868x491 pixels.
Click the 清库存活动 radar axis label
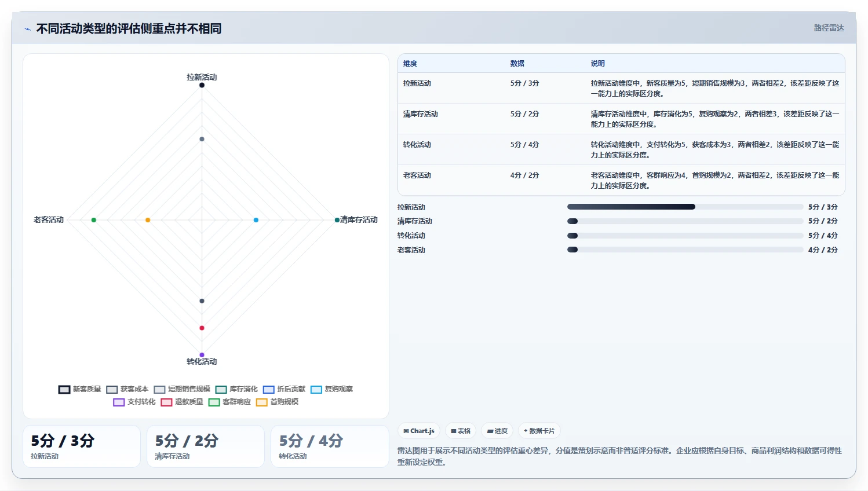click(359, 219)
